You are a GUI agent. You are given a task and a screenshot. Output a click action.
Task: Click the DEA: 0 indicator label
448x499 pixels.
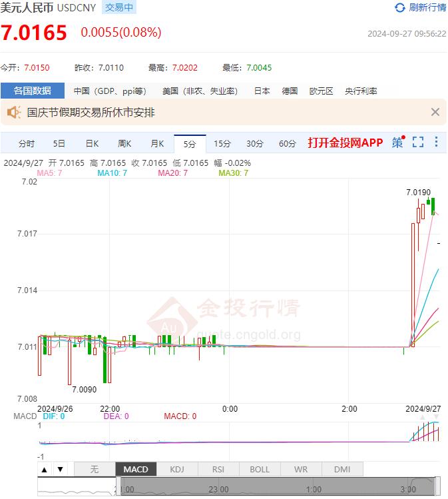tap(116, 416)
